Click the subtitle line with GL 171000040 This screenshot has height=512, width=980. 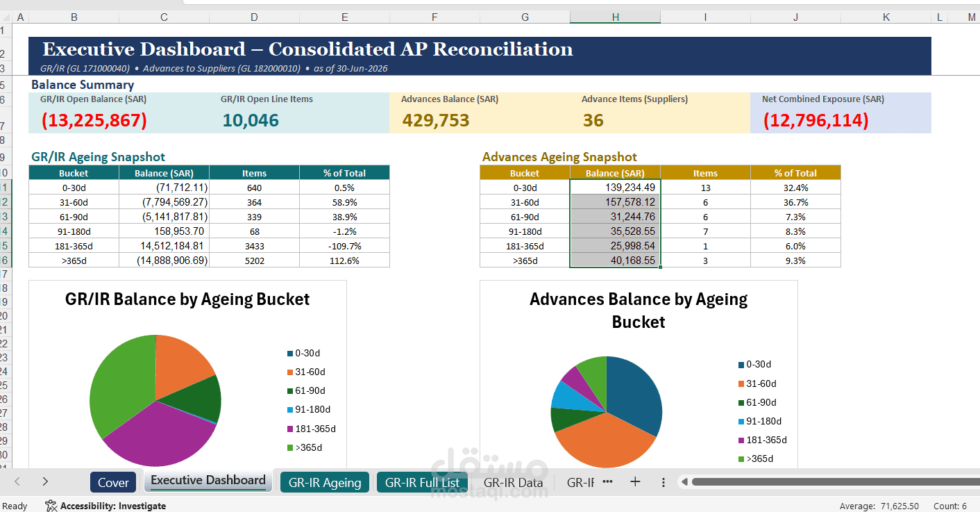(x=214, y=69)
